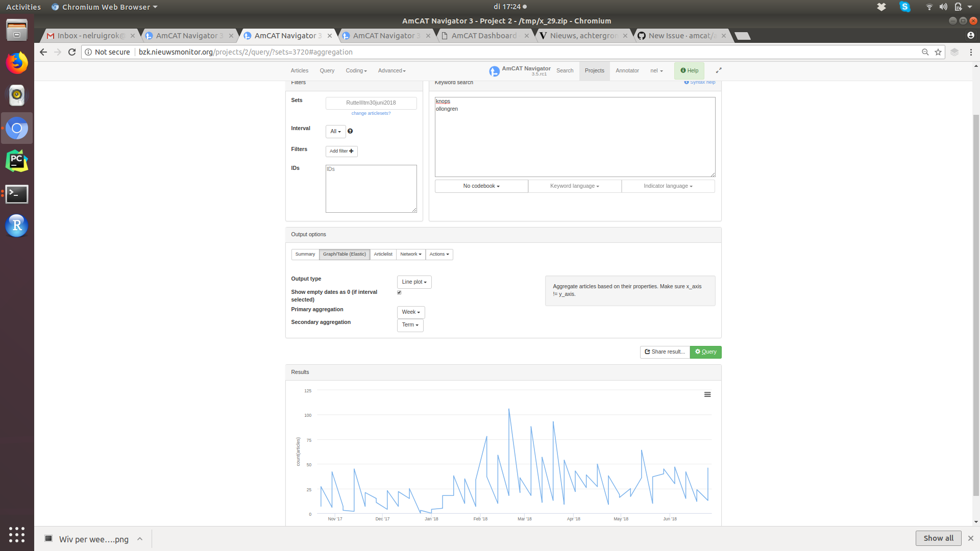Open the Terminal from the dock
The image size is (980, 551).
pos(17,194)
